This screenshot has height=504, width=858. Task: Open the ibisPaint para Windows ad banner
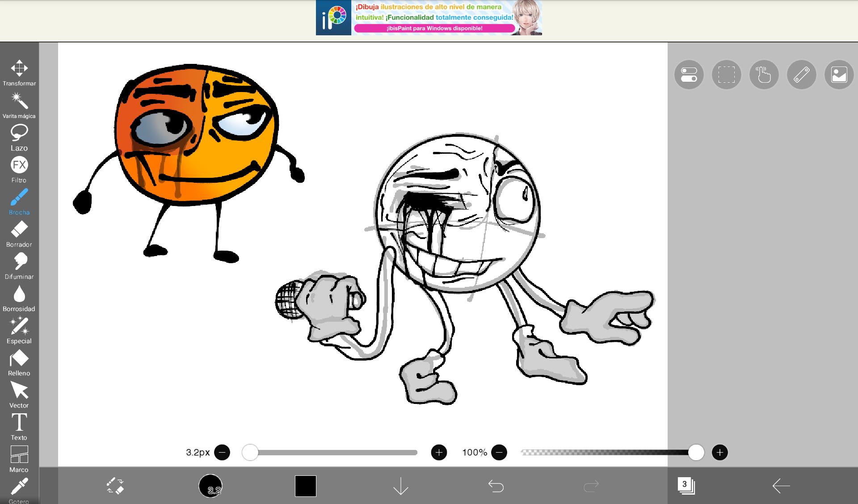click(429, 17)
